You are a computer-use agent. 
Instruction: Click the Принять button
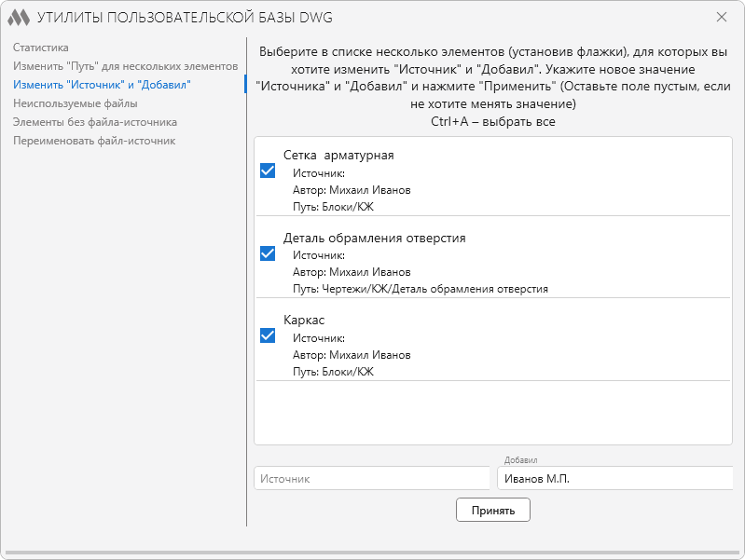pyautogui.click(x=493, y=510)
